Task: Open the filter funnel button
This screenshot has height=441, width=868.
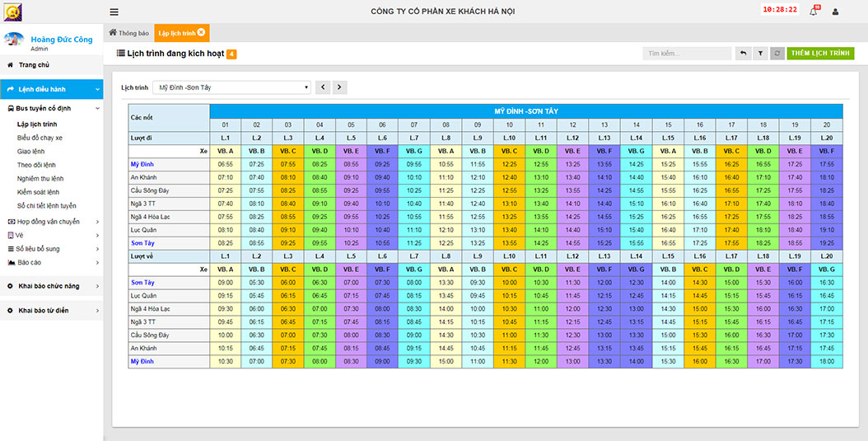Action: click(x=760, y=54)
